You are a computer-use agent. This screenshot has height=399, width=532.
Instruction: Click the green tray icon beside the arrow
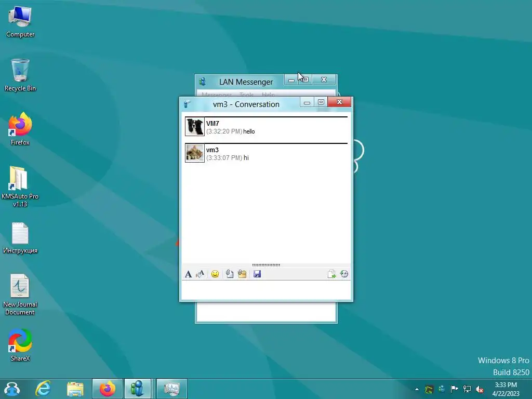click(x=429, y=389)
